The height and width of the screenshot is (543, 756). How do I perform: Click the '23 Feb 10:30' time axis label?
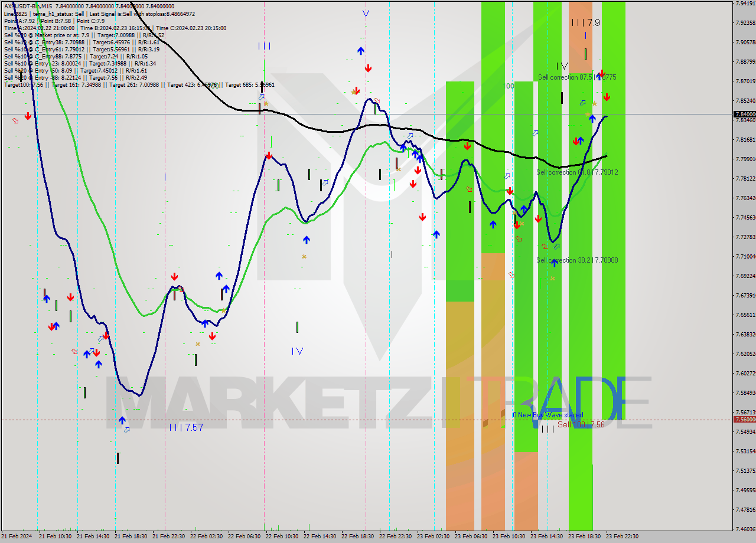(x=509, y=537)
